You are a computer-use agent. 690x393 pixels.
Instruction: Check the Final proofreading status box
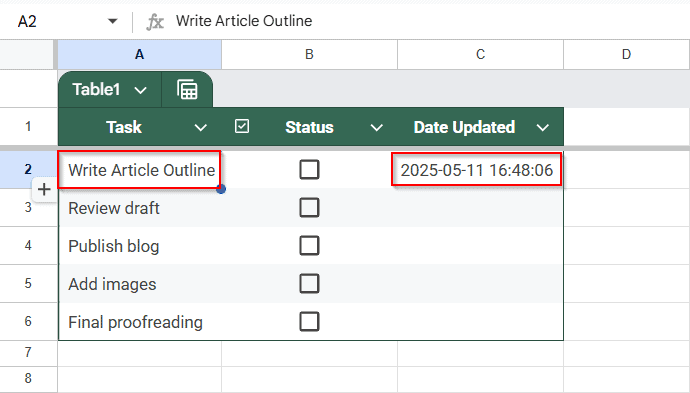(x=309, y=321)
